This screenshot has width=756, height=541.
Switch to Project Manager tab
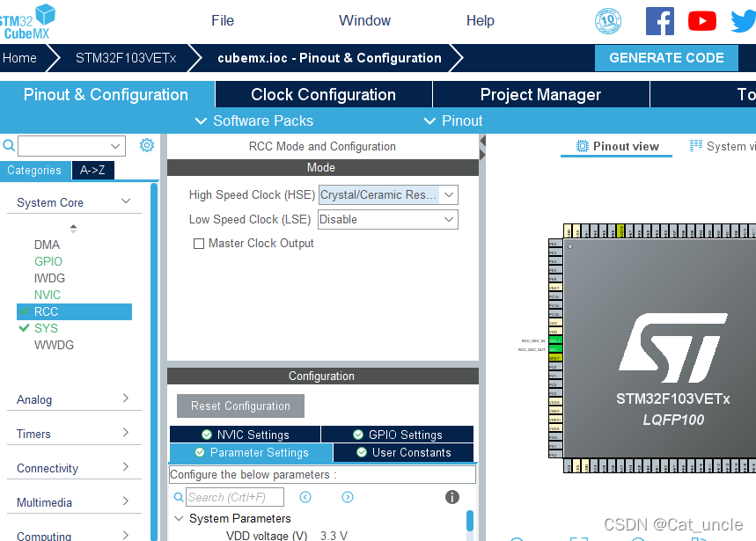(541, 94)
